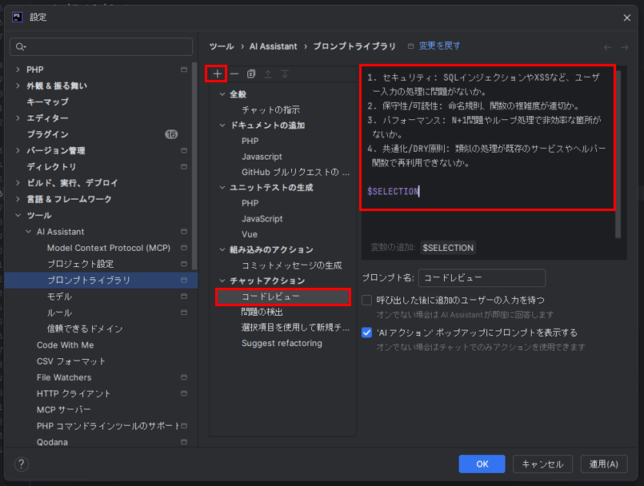This screenshot has width=644, height=486.
Task: Expand the PHP settings section
Action: pyautogui.click(x=18, y=70)
